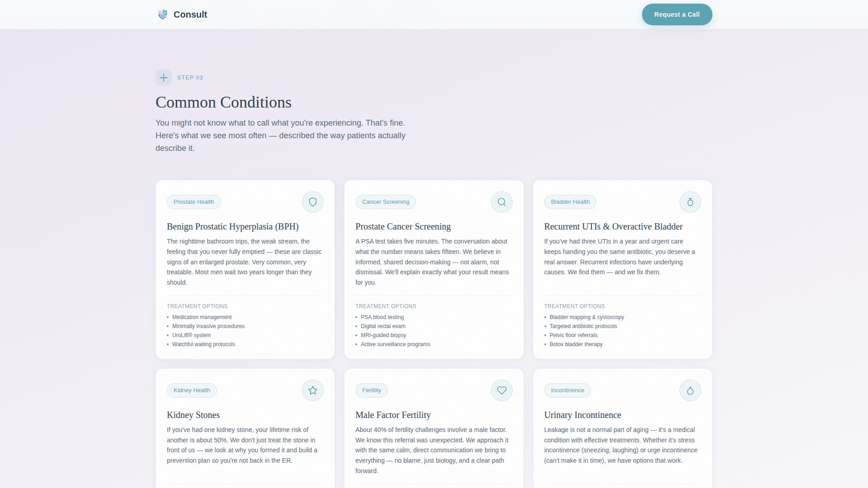
Task: Open the Consult brand name link
Action: [190, 14]
